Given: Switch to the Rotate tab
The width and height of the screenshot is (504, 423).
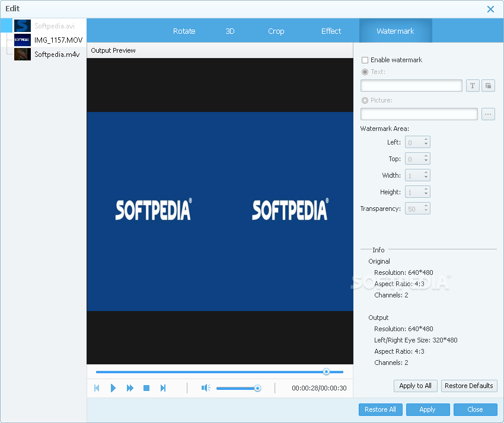Looking at the screenshot, I should (x=184, y=31).
